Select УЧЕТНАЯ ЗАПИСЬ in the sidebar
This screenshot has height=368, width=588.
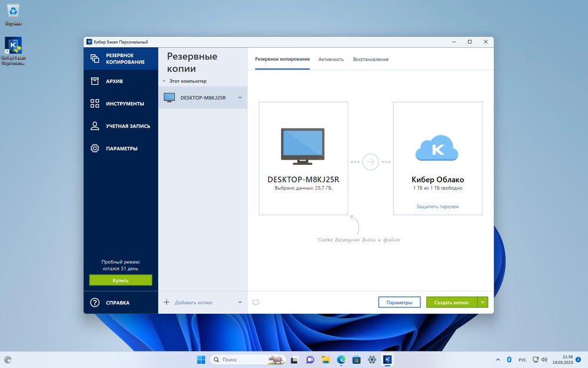pos(121,126)
